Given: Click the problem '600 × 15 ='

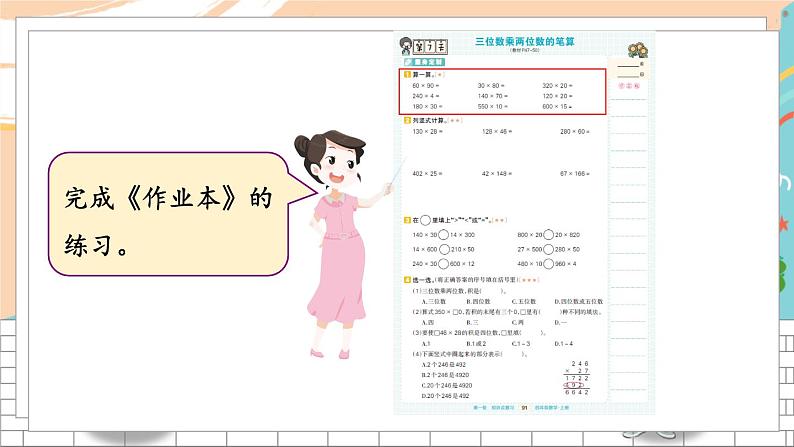Looking at the screenshot, I should click(557, 106).
